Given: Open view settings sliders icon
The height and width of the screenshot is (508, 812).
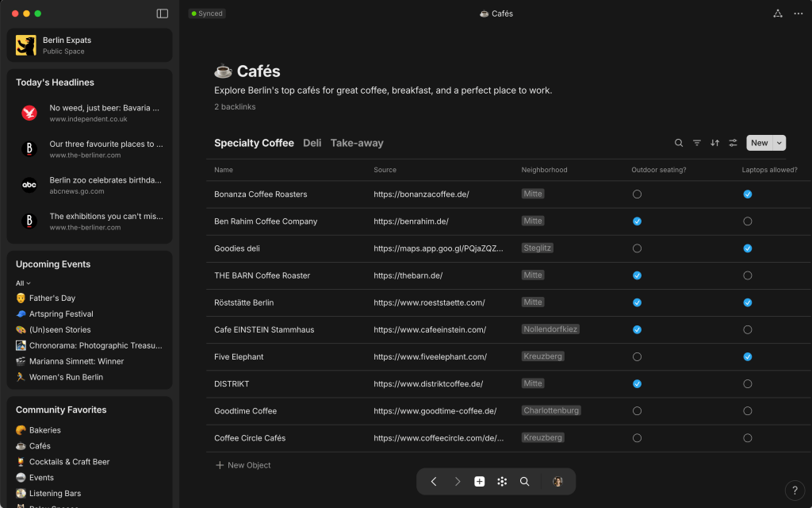Looking at the screenshot, I should pyautogui.click(x=733, y=143).
